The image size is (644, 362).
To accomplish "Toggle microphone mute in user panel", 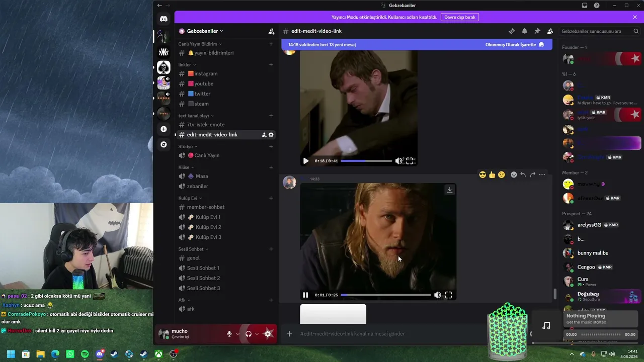I will pyautogui.click(x=229, y=334).
